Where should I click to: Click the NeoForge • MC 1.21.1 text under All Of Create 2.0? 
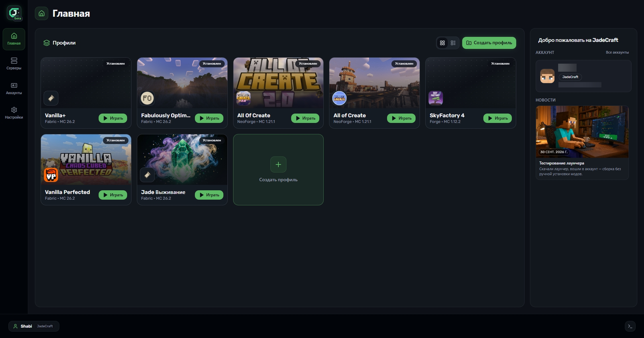pos(256,122)
